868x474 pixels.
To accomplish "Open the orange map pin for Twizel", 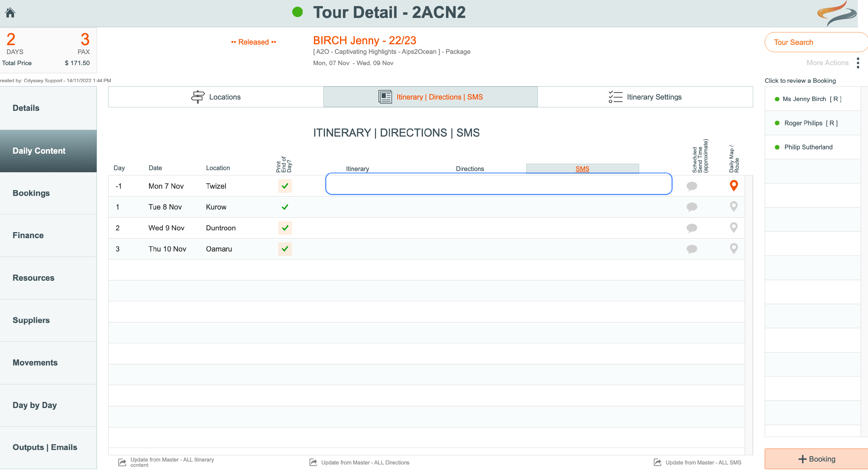I will point(733,186).
